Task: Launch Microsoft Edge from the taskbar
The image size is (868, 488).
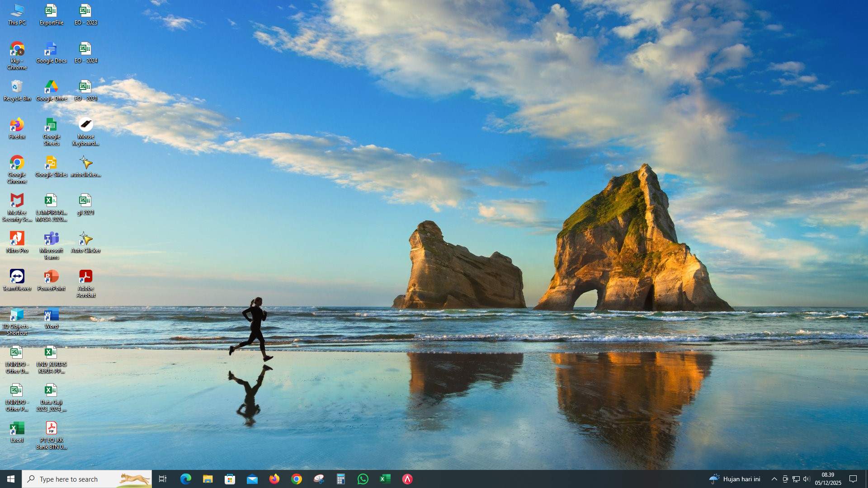Action: (186, 479)
